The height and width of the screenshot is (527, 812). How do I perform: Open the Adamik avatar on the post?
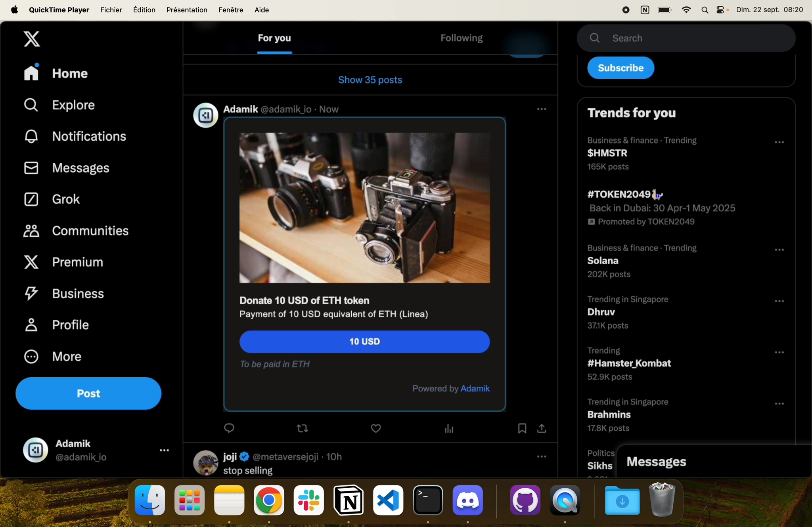205,115
